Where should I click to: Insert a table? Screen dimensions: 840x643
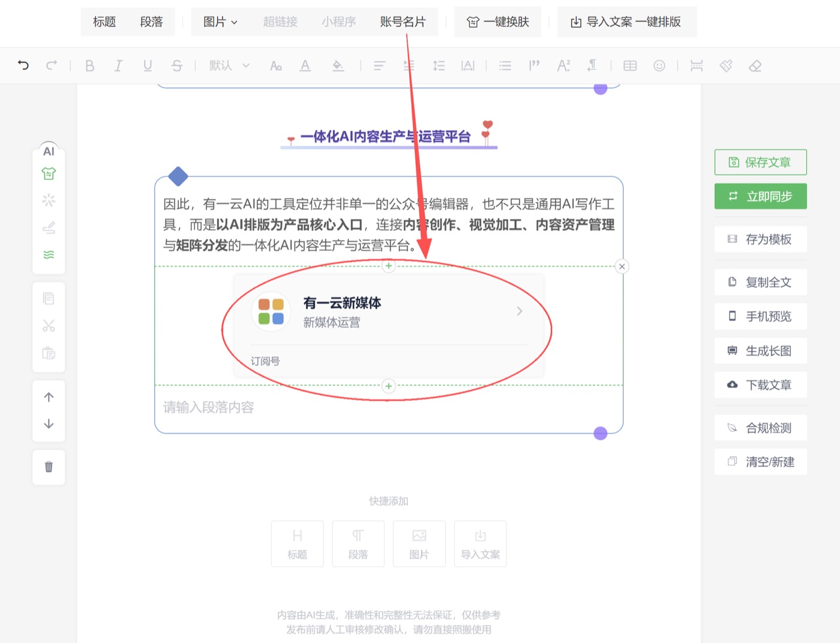(630, 65)
